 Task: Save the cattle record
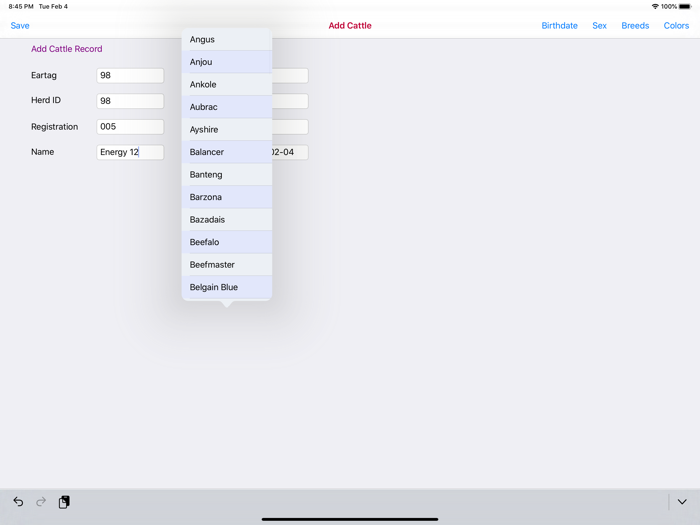[x=20, y=25]
